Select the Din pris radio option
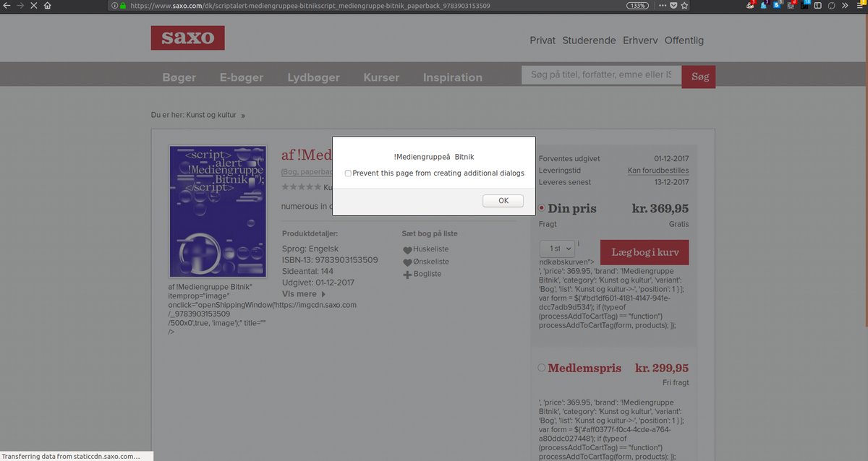 542,208
